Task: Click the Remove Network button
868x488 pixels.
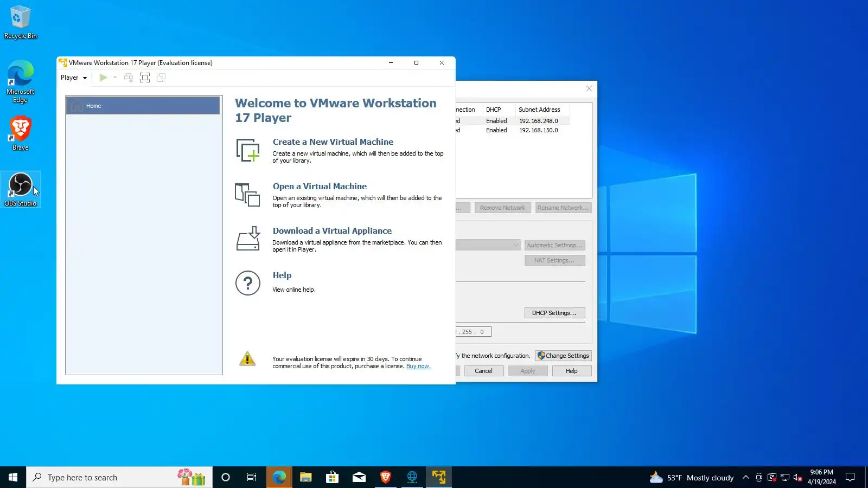Action: (x=502, y=208)
